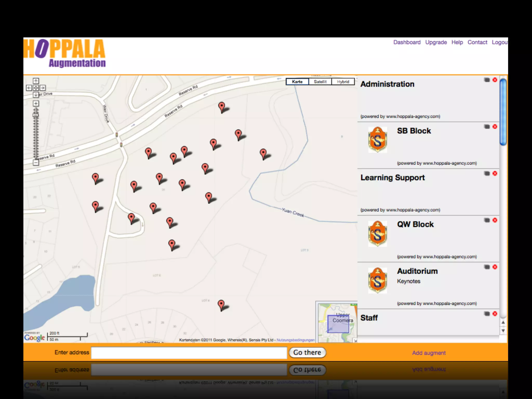Viewport: 532px width, 399px height.
Task: Pan the map up with arrow
Action: pyautogui.click(x=36, y=81)
